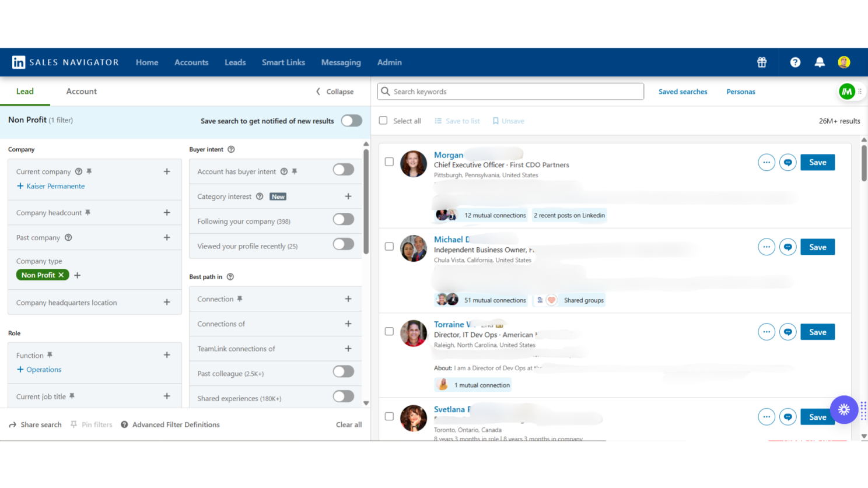
Task: Click the green extension badge icon
Action: (847, 92)
